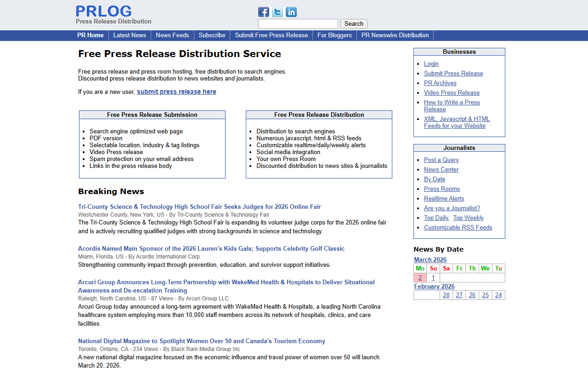Open PR Archives link
The image size is (588, 368).
tap(440, 83)
